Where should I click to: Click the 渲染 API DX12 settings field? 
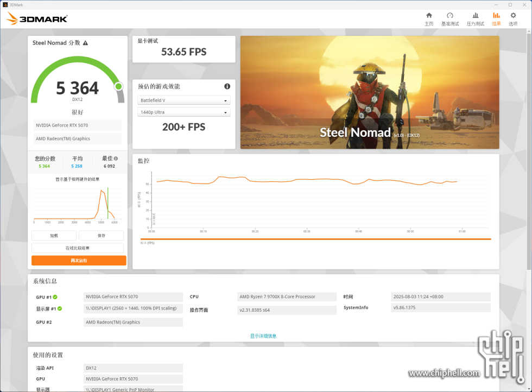(x=133, y=368)
